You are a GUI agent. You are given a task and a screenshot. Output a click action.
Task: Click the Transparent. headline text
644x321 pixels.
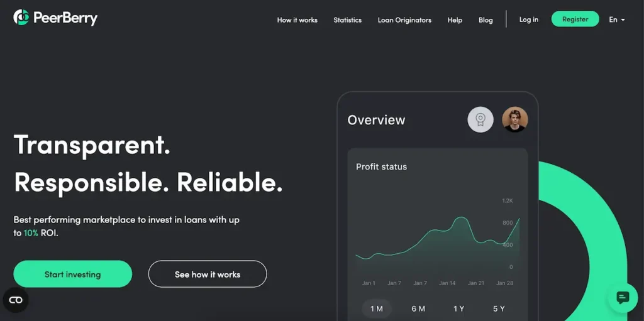coord(92,144)
